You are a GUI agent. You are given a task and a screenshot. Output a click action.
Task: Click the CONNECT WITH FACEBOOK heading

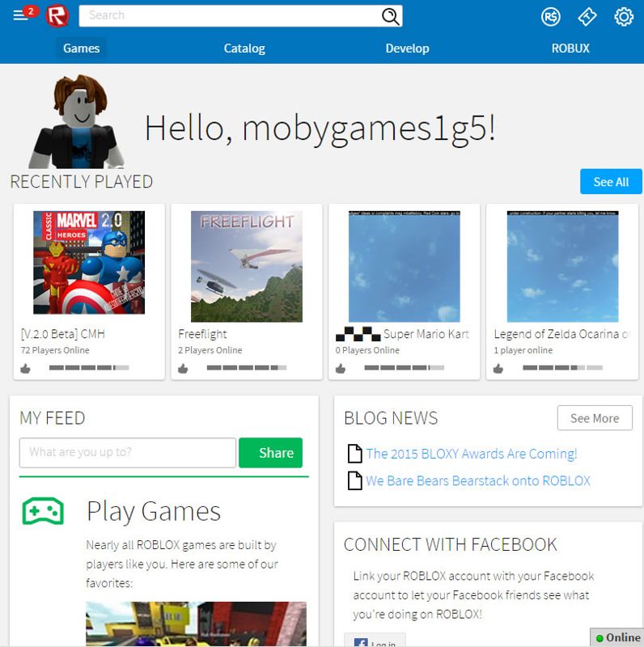451,544
